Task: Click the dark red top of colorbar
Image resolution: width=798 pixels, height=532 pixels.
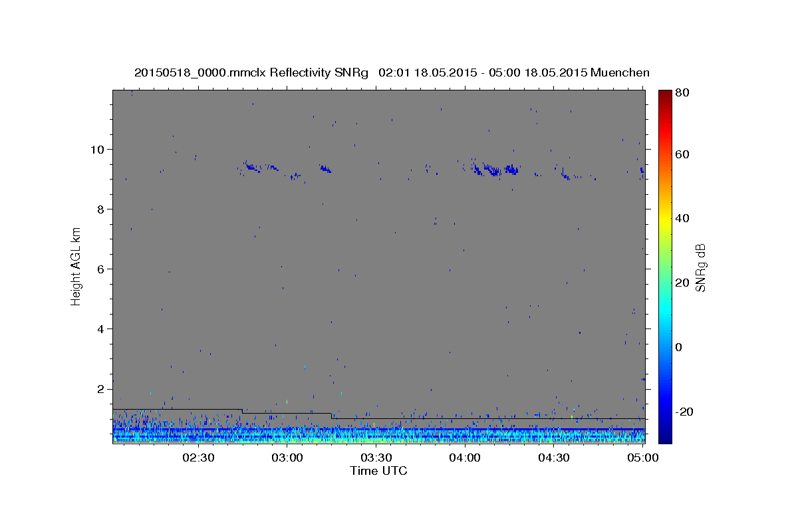Action: click(665, 94)
